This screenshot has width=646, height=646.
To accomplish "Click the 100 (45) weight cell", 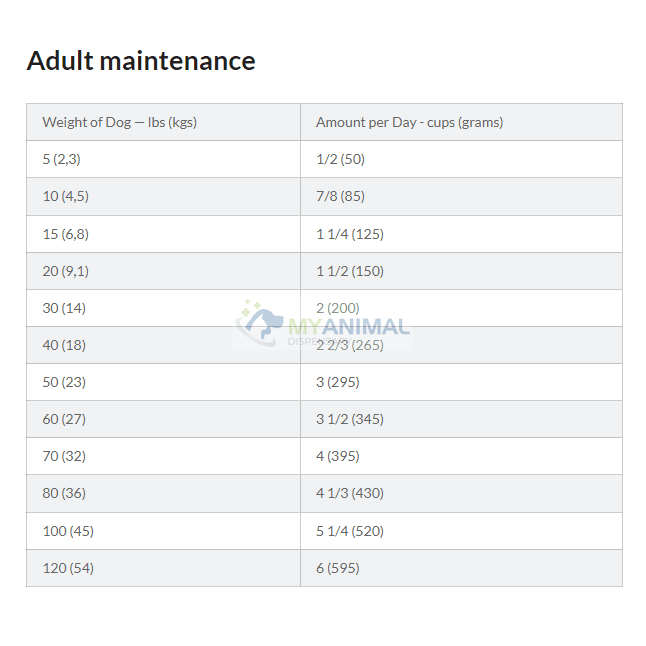I will (x=68, y=531).
